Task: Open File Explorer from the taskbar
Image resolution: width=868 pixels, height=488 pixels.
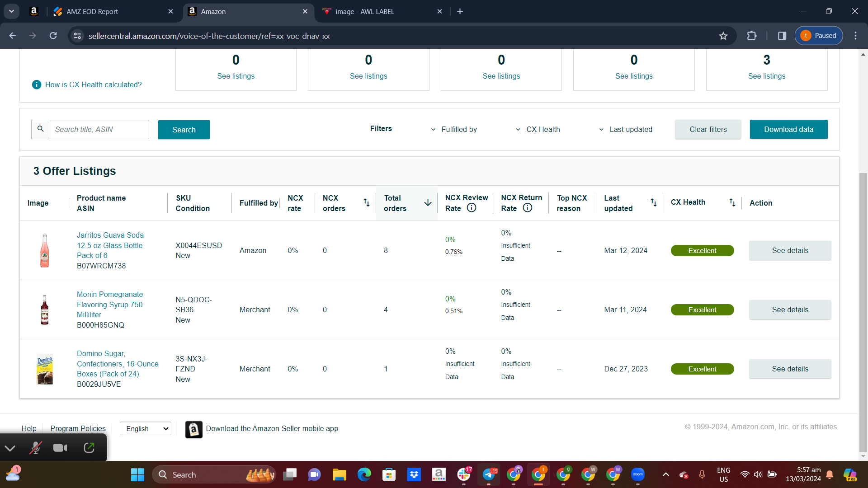Action: 339,474
